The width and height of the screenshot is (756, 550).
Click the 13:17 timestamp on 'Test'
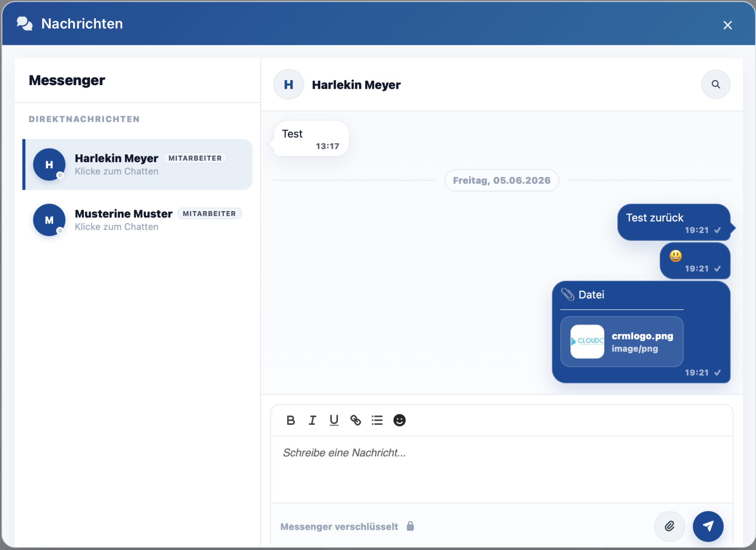pyautogui.click(x=328, y=146)
